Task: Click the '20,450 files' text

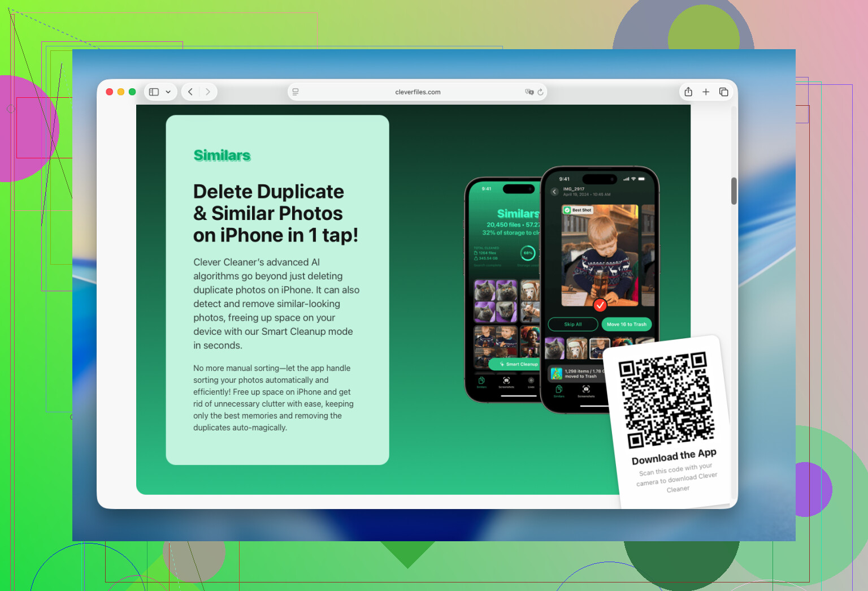Action: (504, 225)
